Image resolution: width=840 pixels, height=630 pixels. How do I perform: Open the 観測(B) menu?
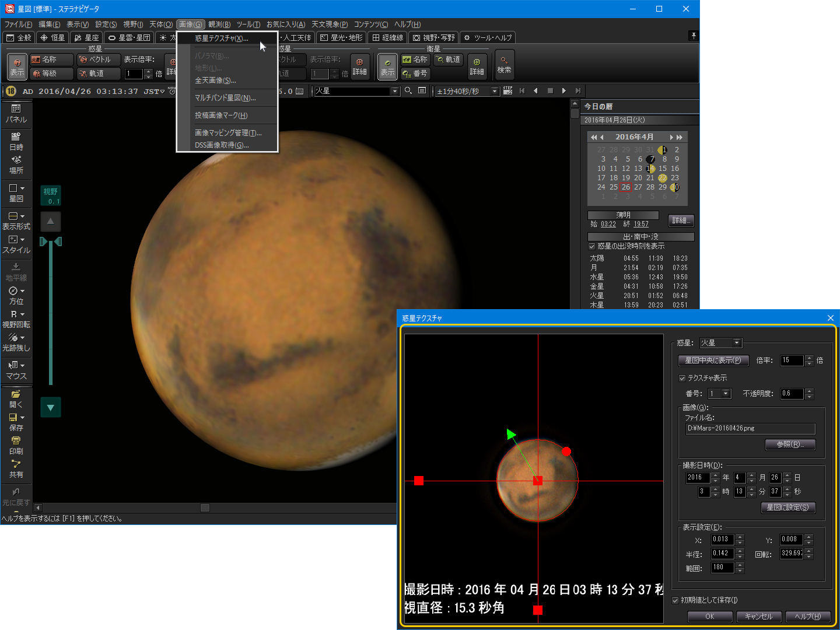click(219, 24)
